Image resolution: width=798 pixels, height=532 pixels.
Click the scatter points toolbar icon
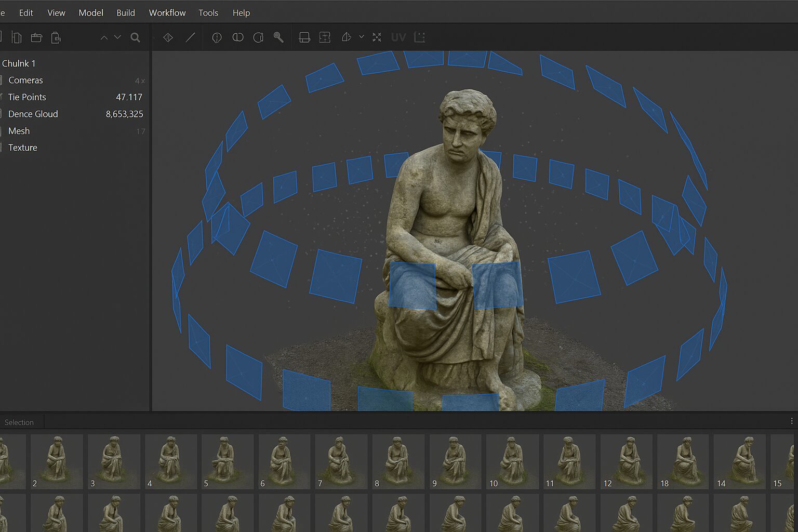point(377,37)
